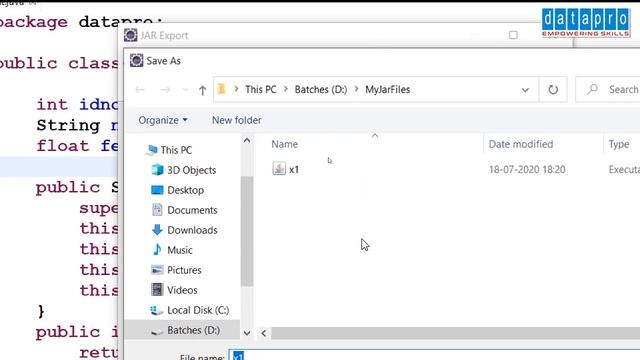Click the File name input field
Screen dimensions: 640x360
pyautogui.click(x=434, y=355)
